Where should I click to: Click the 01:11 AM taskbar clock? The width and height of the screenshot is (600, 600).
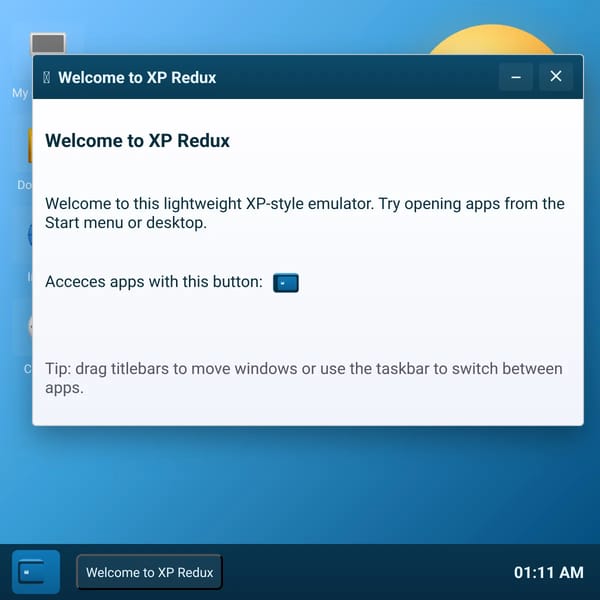click(549, 572)
